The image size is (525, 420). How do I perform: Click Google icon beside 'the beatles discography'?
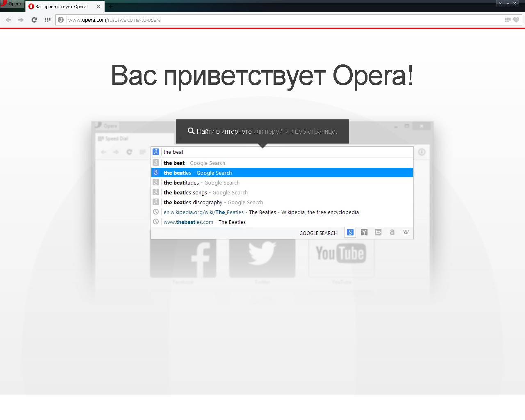(x=156, y=202)
